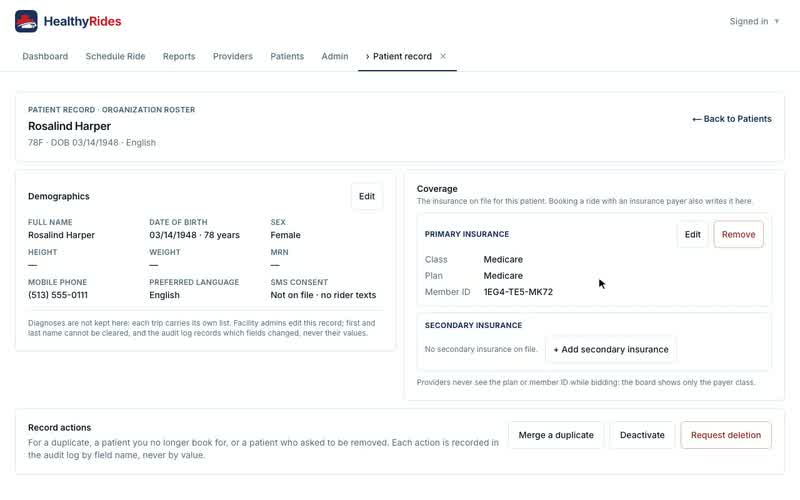800x500 pixels.
Task: Open the Admin tab
Action: coord(335,56)
